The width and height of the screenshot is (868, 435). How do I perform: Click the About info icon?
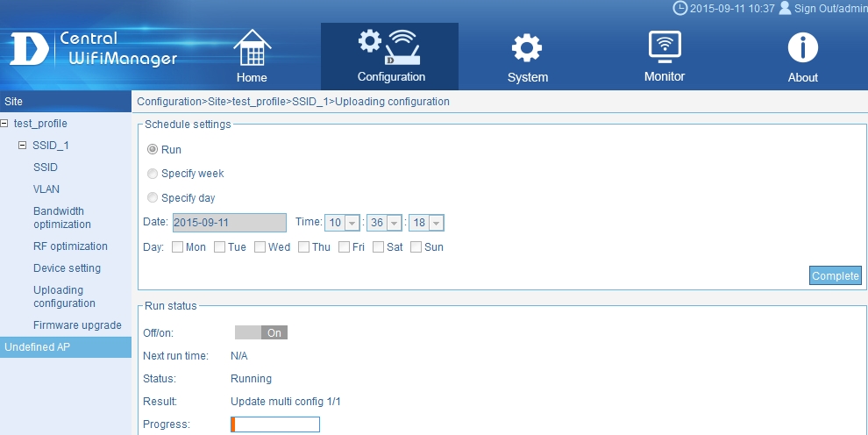click(802, 48)
